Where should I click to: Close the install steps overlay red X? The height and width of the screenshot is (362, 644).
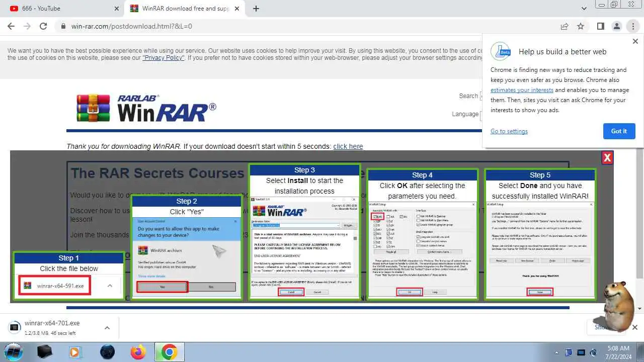pos(607,158)
